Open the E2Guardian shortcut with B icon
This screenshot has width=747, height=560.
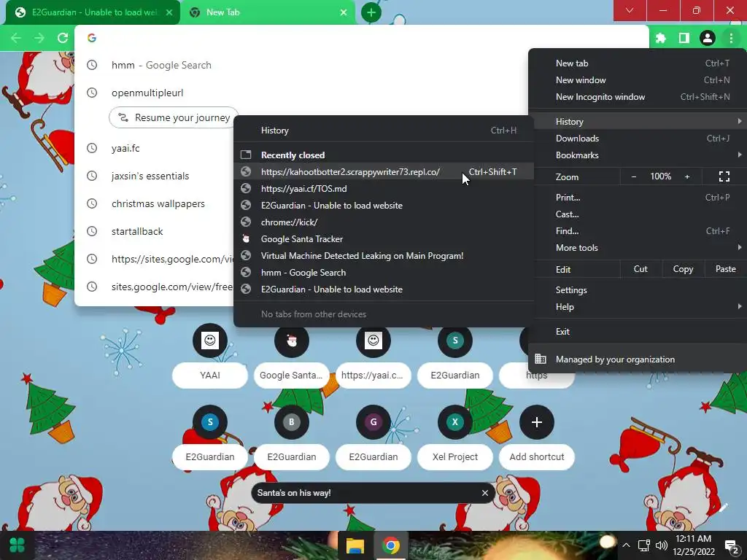tap(292, 422)
